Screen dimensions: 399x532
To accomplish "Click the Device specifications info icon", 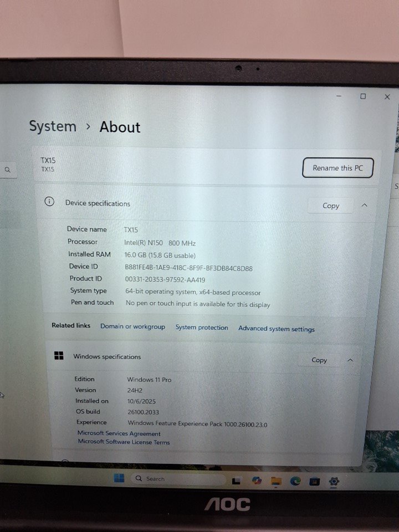I will (x=49, y=202).
